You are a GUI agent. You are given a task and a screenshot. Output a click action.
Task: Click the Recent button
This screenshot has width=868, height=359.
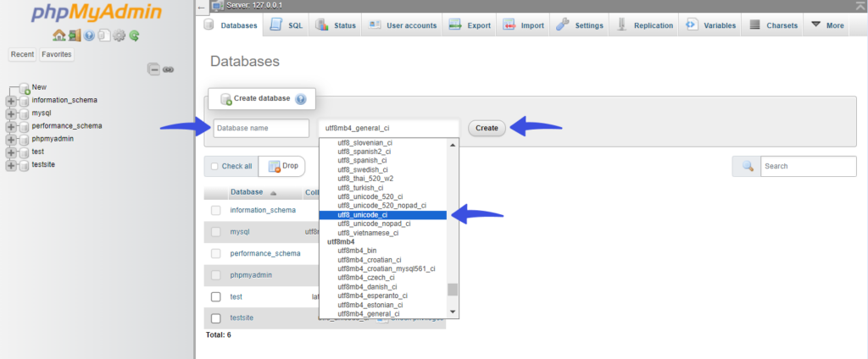[x=22, y=54]
